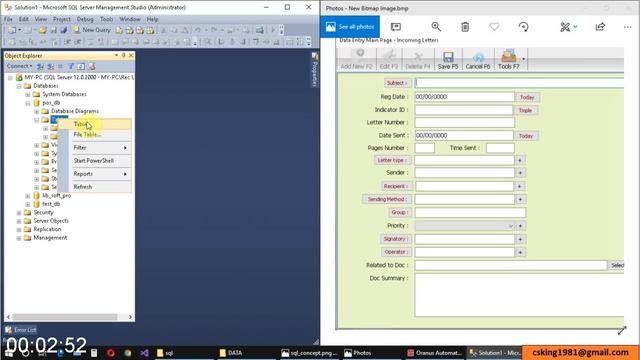Click Object Explorer horizontal scrollbar thumb
640x360 pixels.
(64, 317)
